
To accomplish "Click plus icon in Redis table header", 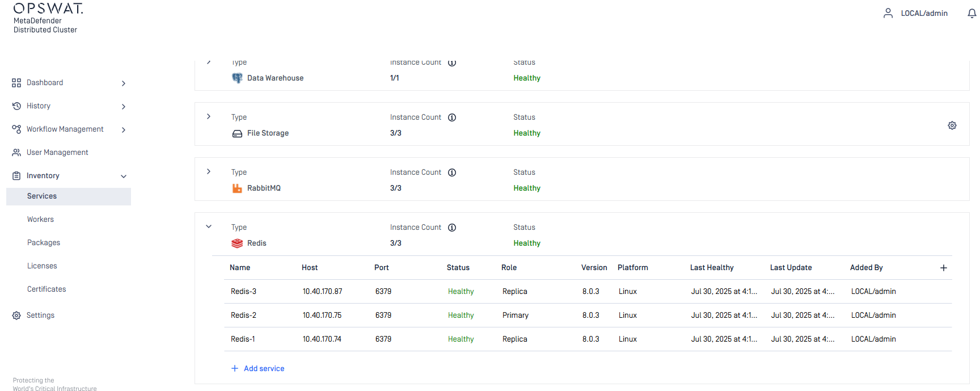I will pos(944,268).
